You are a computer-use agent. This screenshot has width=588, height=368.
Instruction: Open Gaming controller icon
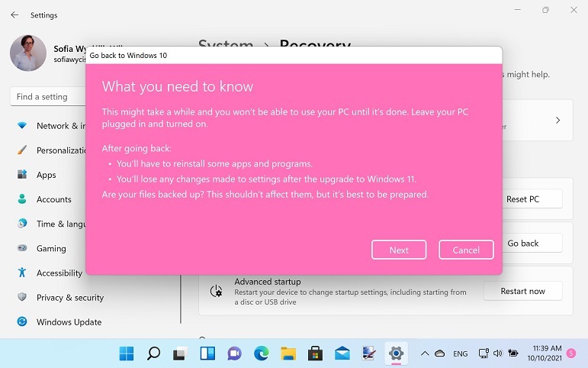click(22, 248)
